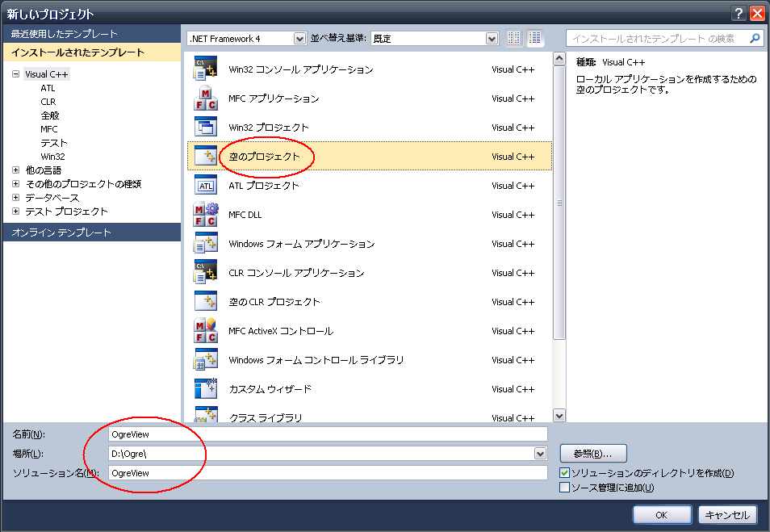Select the テスト tree item under Visual C++
The width and height of the screenshot is (770, 532).
tap(54, 143)
